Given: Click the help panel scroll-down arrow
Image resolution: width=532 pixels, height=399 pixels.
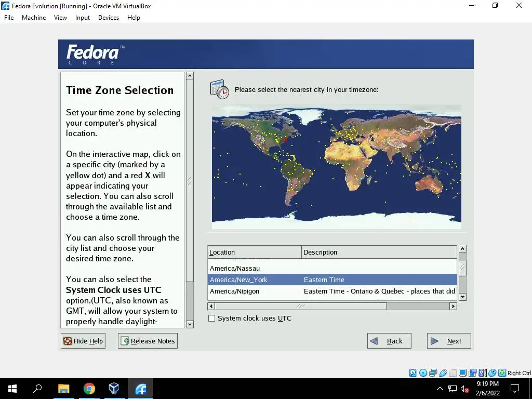Looking at the screenshot, I should click(x=190, y=324).
